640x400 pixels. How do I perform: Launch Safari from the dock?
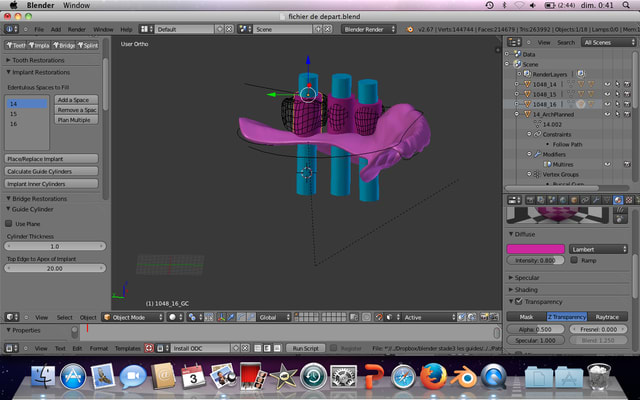click(402, 377)
